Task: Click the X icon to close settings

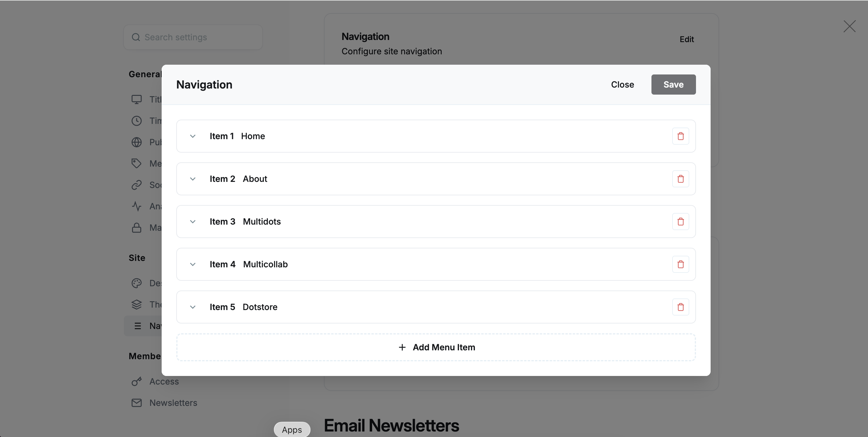Action: [x=849, y=26]
